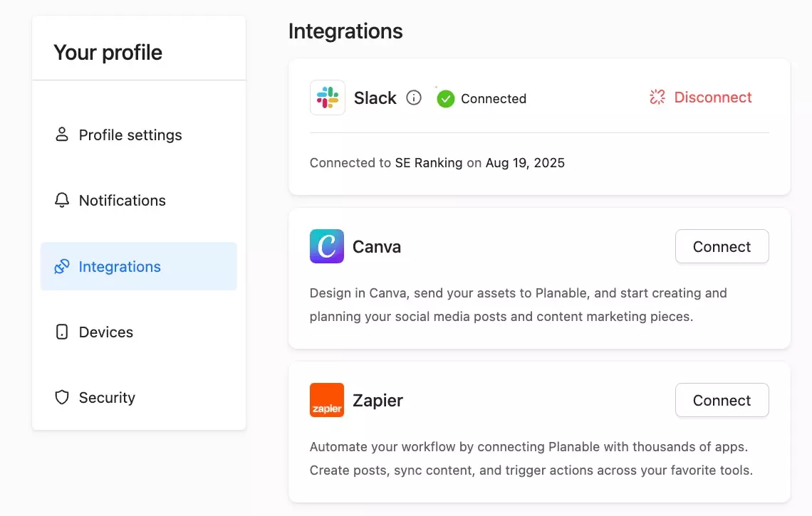Image resolution: width=812 pixels, height=516 pixels.
Task: Click the Zapier description starting Automate your workflow
Action: tap(531, 458)
